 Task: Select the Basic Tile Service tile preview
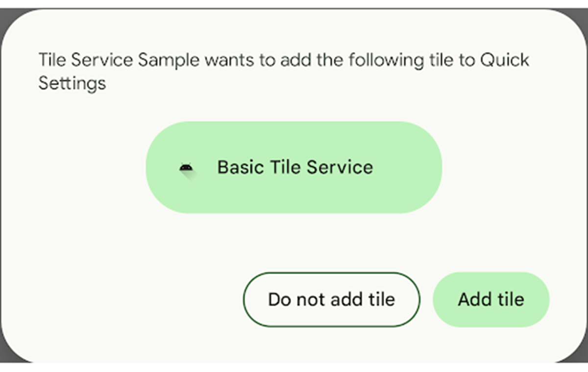tap(294, 167)
